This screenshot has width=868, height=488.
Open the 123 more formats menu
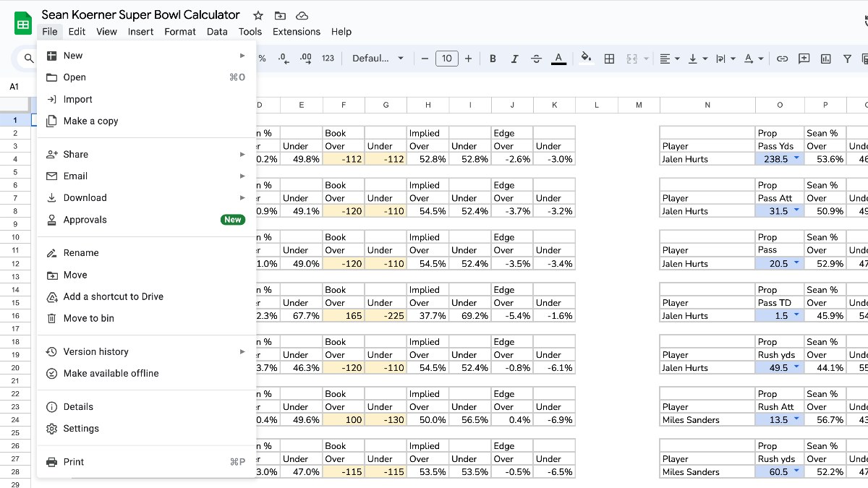pyautogui.click(x=328, y=59)
